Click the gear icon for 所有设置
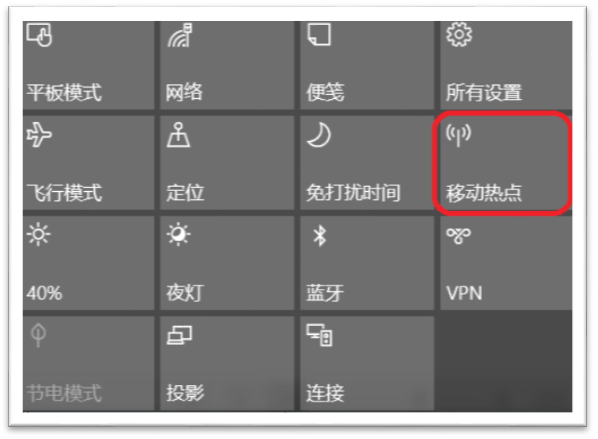The image size is (598, 439). pyautogui.click(x=459, y=35)
